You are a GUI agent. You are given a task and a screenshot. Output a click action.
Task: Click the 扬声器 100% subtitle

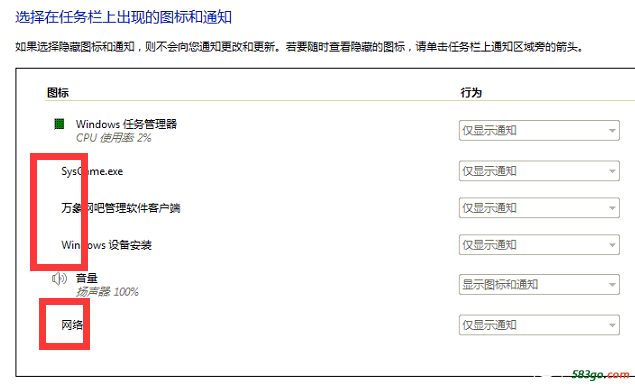107,292
